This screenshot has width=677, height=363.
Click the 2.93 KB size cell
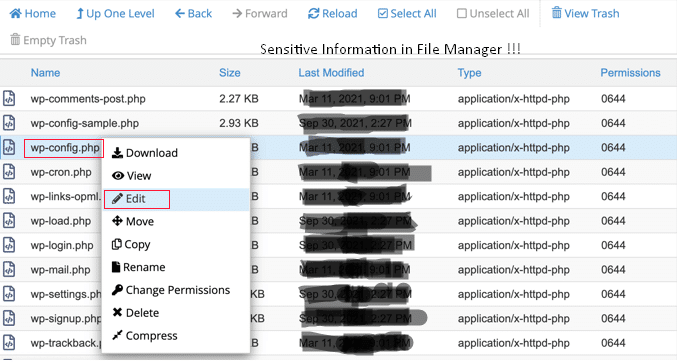coord(239,123)
